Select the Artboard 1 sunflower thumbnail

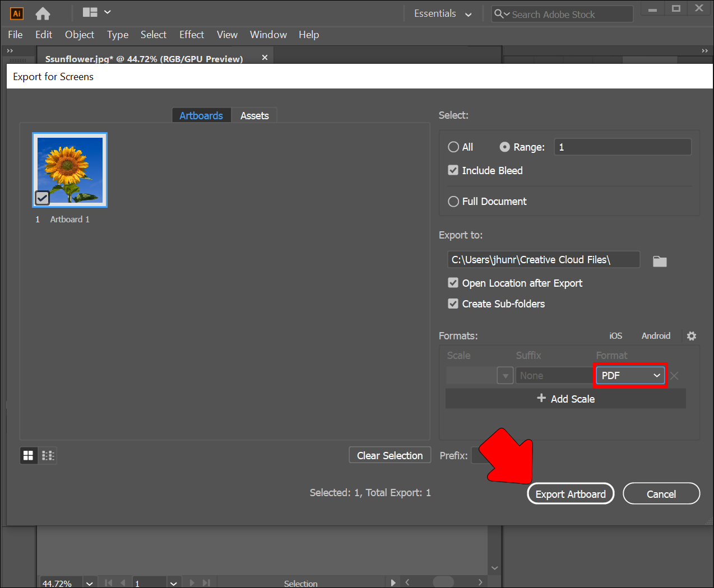tap(70, 170)
